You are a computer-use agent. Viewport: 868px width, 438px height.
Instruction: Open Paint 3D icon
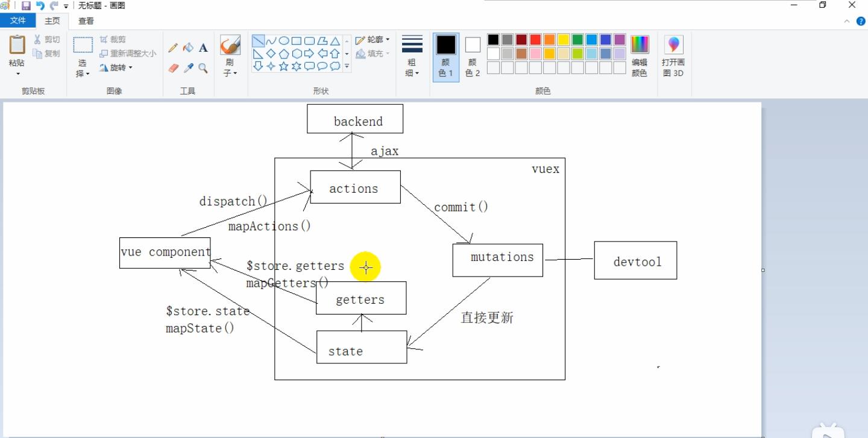673,45
